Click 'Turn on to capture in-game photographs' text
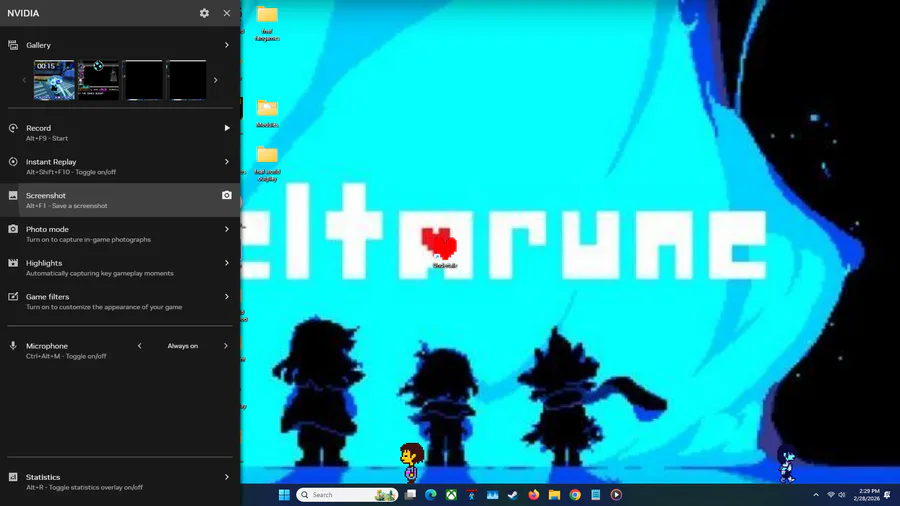The image size is (900, 506). [x=88, y=240]
